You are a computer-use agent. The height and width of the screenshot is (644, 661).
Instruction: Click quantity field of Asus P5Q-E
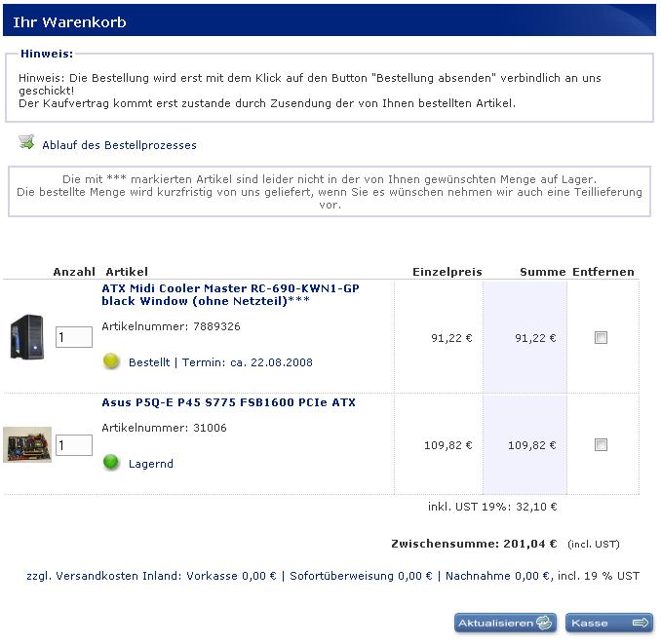pyautogui.click(x=73, y=445)
